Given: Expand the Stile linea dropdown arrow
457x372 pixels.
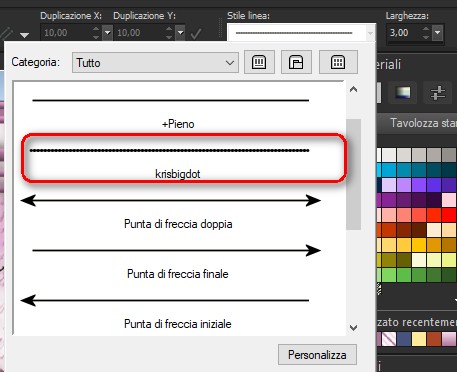Looking at the screenshot, I should 370,33.
